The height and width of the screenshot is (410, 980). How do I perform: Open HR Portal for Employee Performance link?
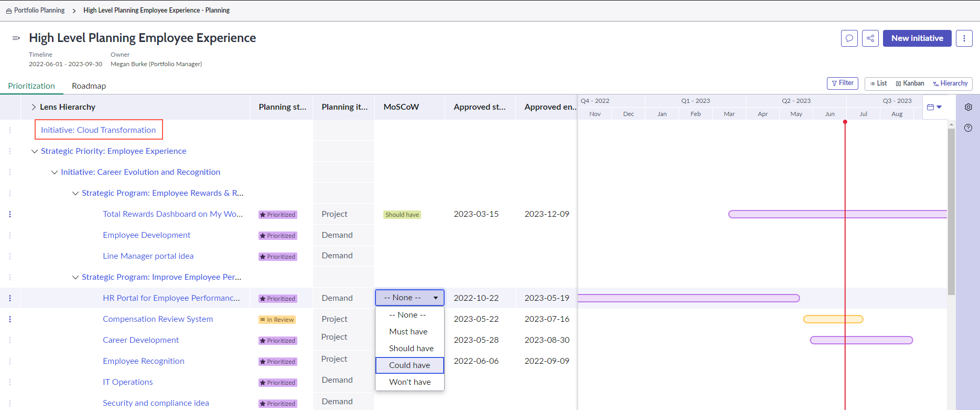coord(171,298)
